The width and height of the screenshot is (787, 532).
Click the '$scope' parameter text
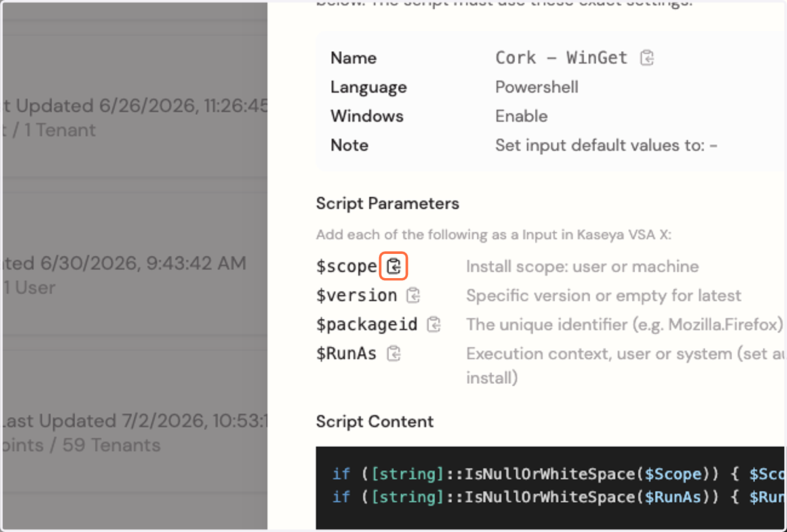[x=347, y=266]
